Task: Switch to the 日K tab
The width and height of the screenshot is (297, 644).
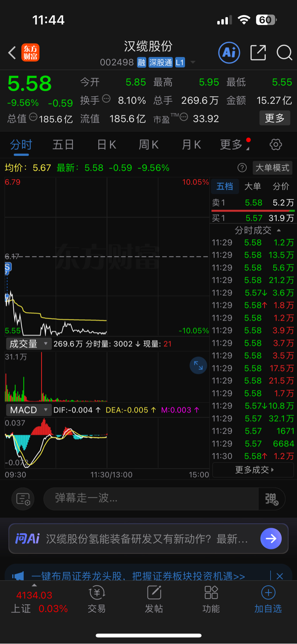Action: (x=106, y=145)
